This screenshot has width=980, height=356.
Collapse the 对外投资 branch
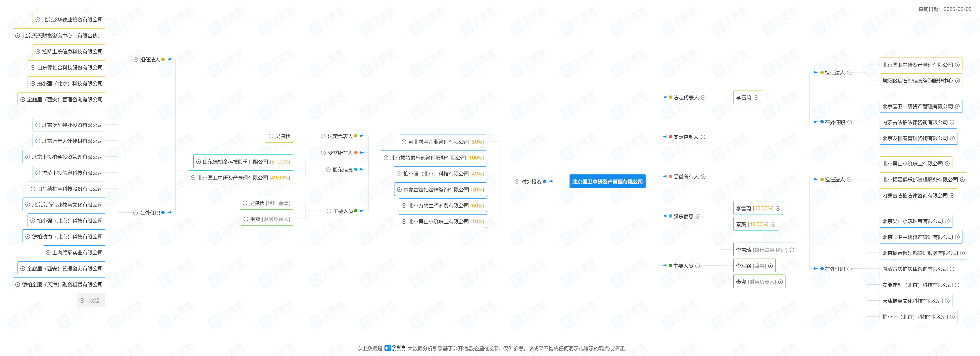tap(517, 182)
